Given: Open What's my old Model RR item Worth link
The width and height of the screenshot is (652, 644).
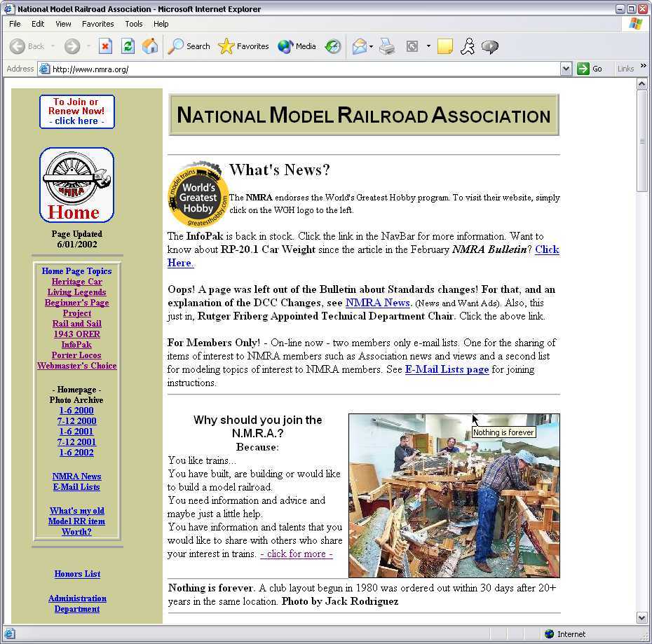Looking at the screenshot, I should pos(77,521).
